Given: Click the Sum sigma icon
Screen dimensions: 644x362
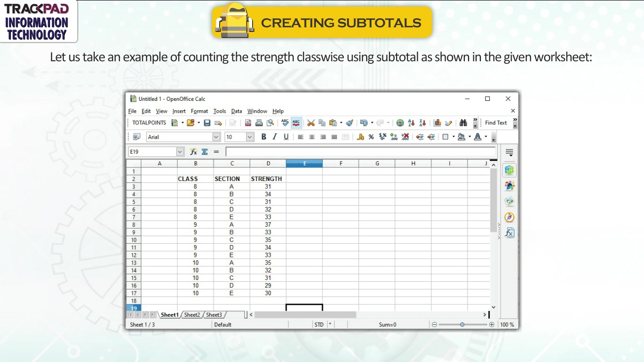Looking at the screenshot, I should pos(205,152).
